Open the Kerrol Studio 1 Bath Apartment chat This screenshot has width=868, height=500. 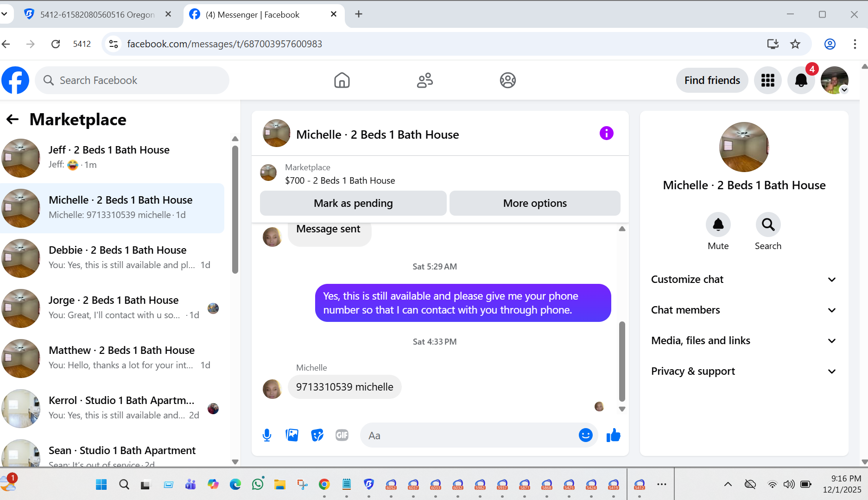coord(112,409)
